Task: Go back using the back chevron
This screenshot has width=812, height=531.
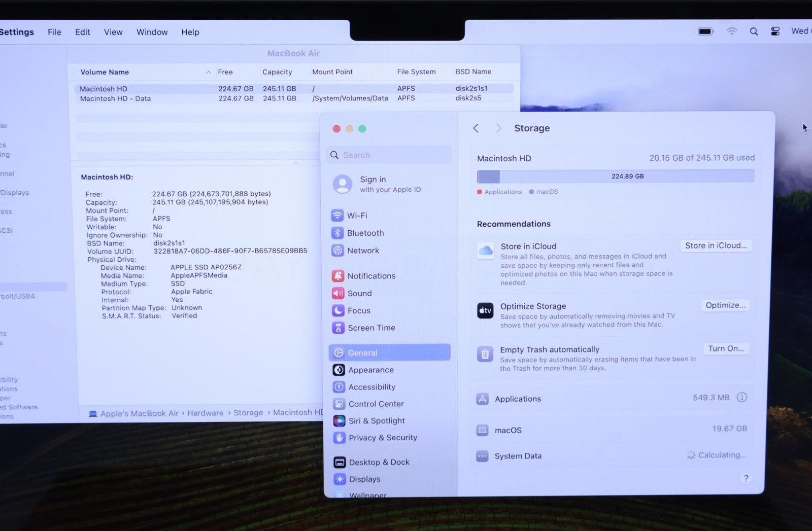Action: point(476,128)
